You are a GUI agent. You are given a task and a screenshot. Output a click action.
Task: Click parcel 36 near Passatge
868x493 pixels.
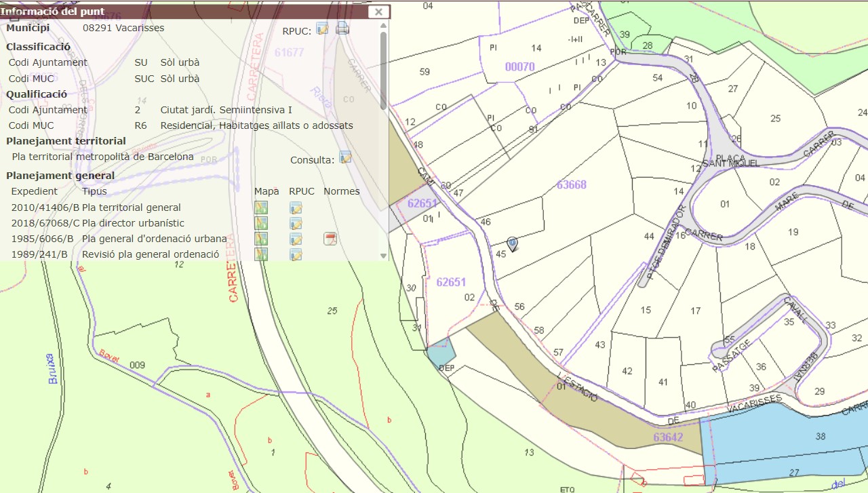(761, 367)
